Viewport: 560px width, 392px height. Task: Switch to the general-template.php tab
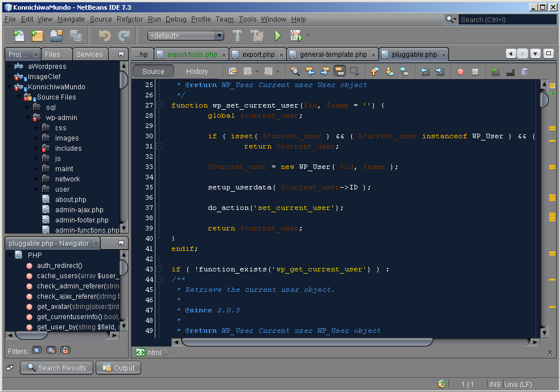(333, 55)
